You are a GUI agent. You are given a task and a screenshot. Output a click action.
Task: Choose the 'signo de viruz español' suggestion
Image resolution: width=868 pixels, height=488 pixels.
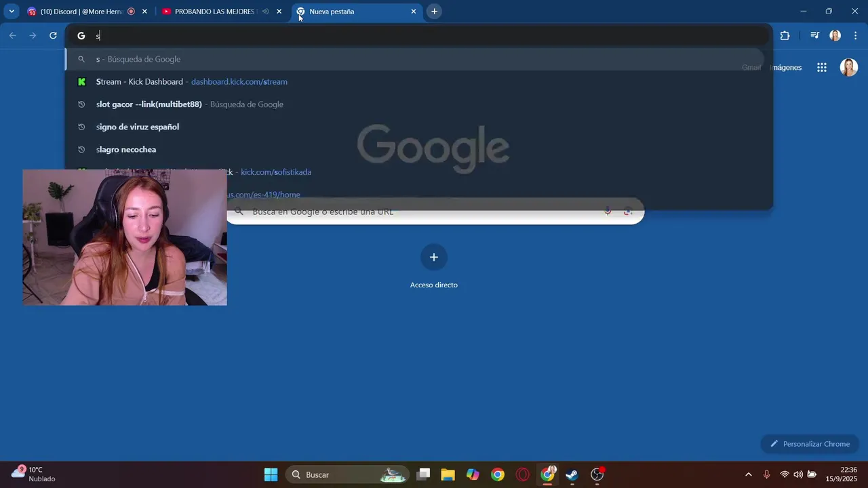[414, 127]
